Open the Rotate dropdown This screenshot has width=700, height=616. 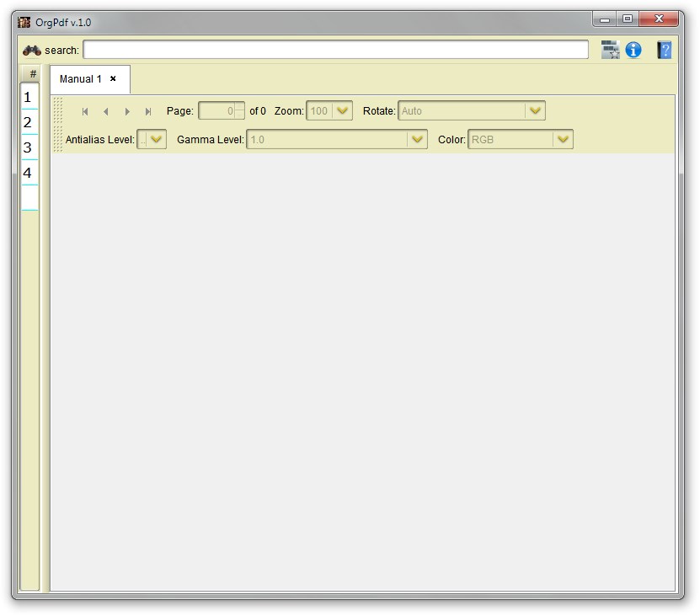[x=472, y=110]
